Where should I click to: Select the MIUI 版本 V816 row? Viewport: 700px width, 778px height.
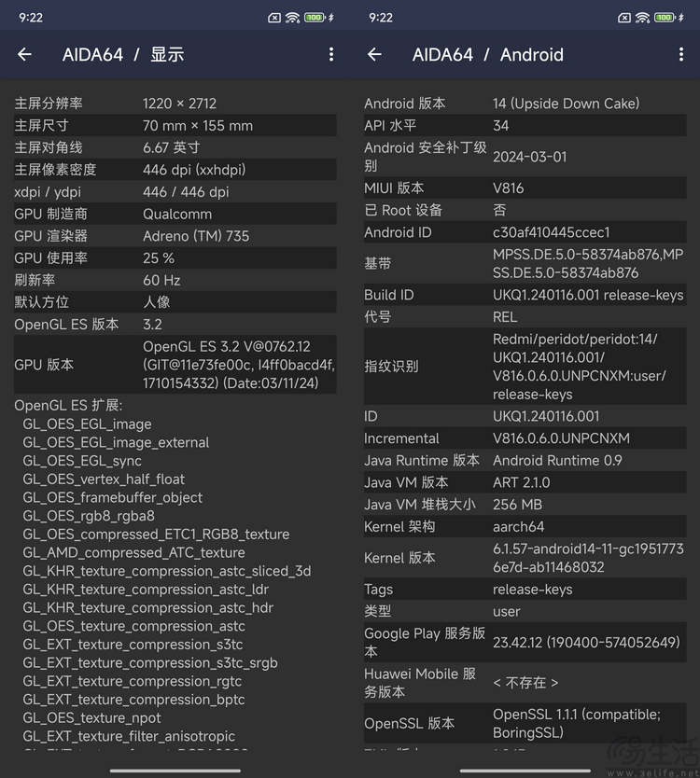pyautogui.click(x=525, y=188)
